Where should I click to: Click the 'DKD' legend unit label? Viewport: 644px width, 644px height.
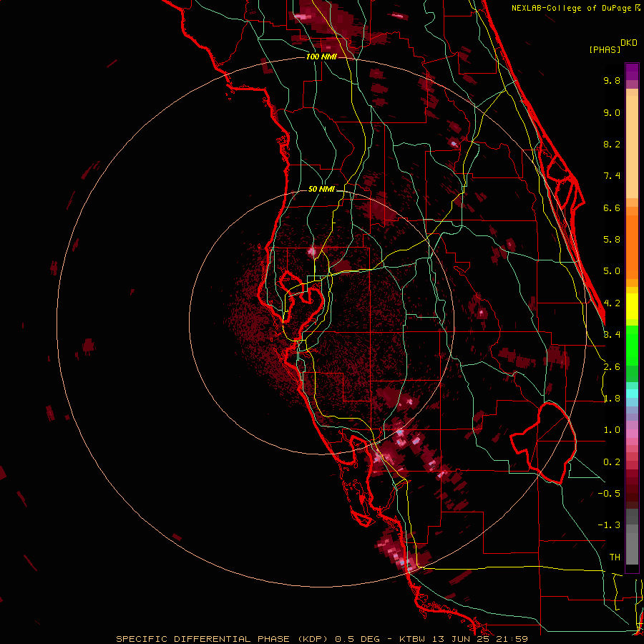coord(629,43)
